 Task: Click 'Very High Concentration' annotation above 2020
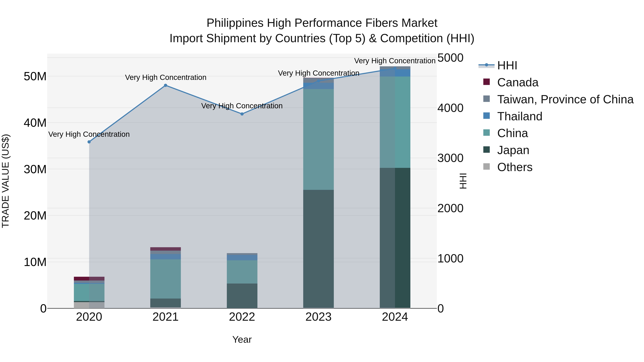[89, 134]
